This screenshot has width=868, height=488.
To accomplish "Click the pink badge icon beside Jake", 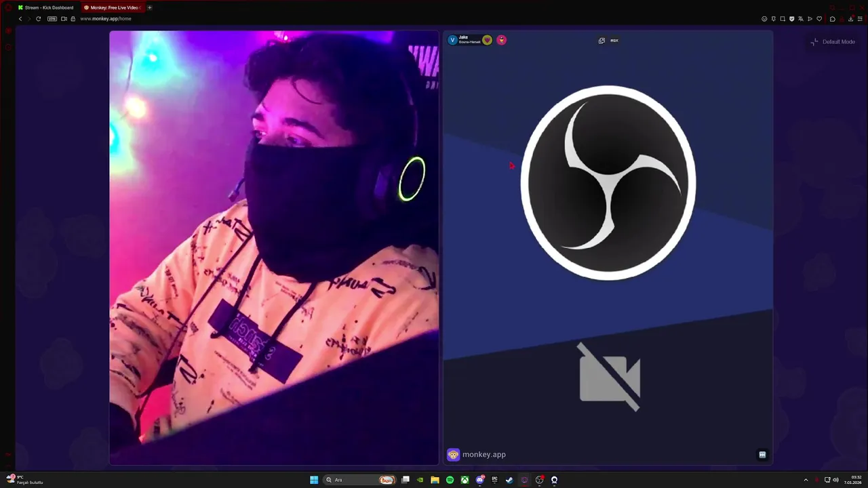I will point(502,40).
